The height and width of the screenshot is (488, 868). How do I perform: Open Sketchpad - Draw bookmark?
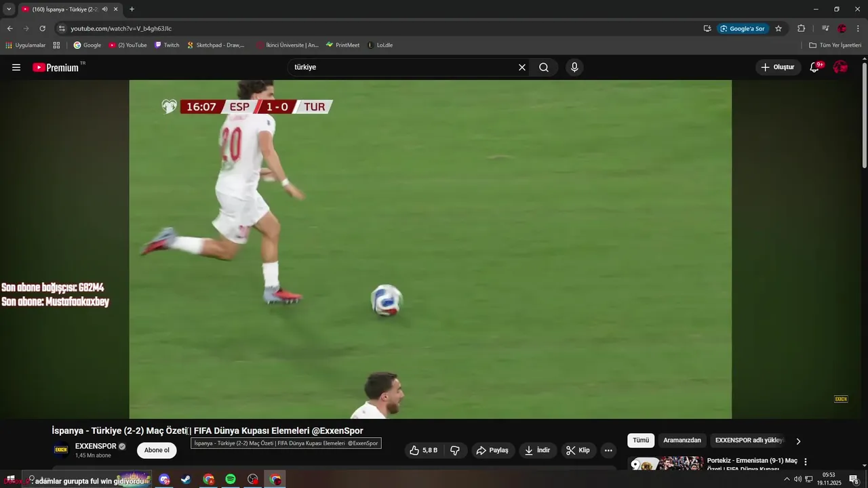(x=216, y=45)
